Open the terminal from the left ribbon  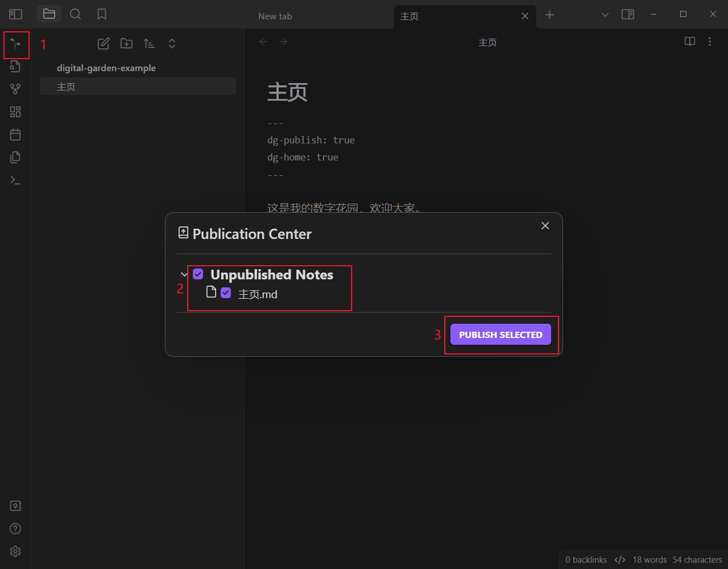click(15, 180)
